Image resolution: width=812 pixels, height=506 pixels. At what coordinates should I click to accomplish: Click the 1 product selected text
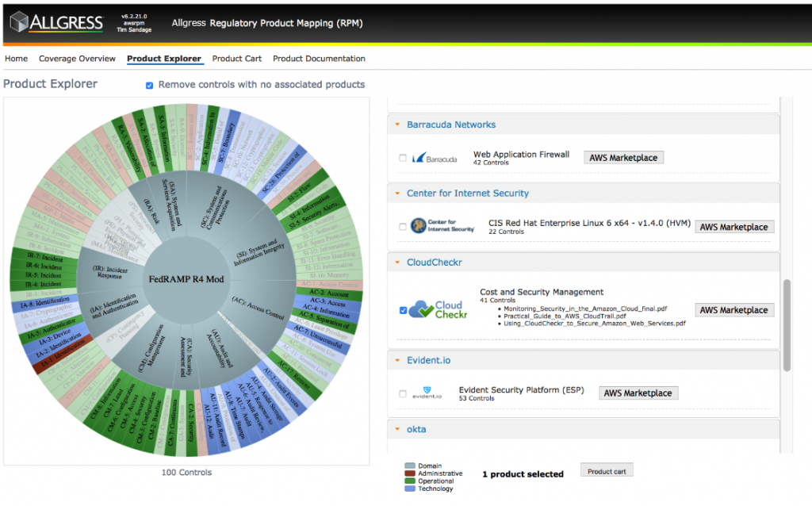pos(523,474)
